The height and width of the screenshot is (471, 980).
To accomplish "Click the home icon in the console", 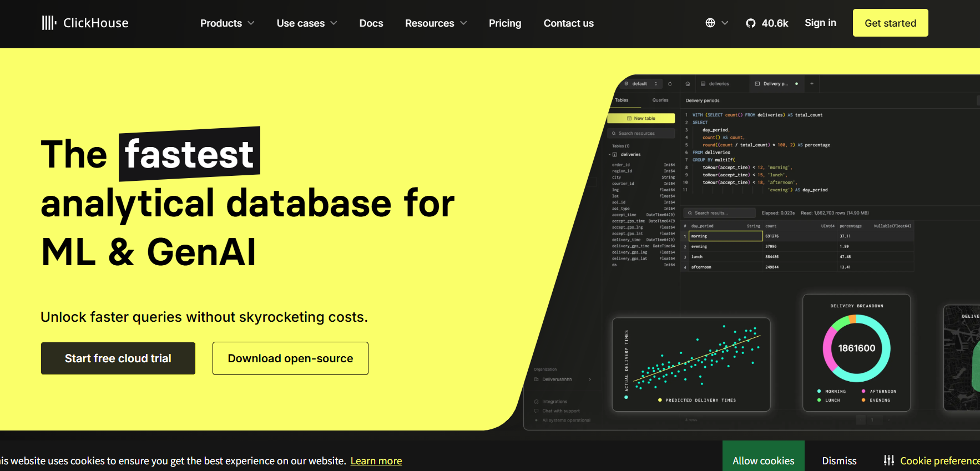I will [x=688, y=84].
